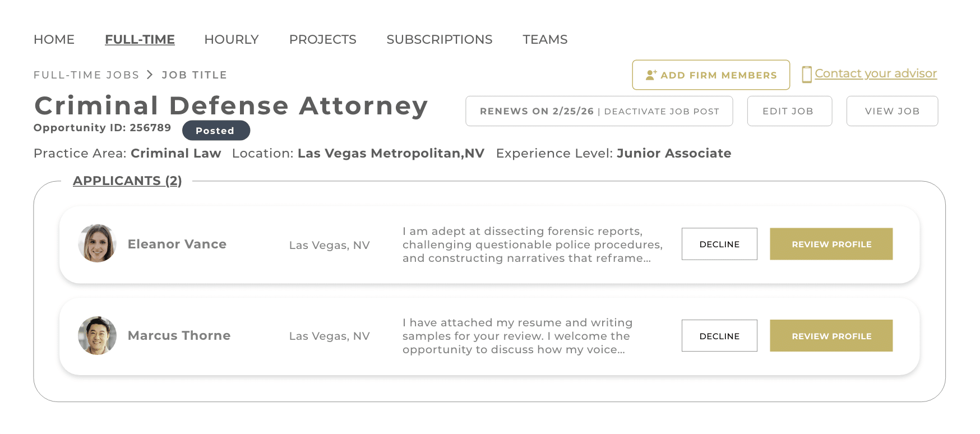Switch to the Hourly tab
Image resolution: width=980 pixels, height=434 pixels.
(231, 39)
